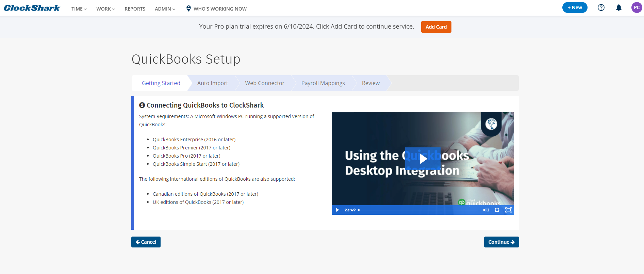Viewport: 644px width, 274px height.
Task: Click the Continue button
Action: point(501,242)
